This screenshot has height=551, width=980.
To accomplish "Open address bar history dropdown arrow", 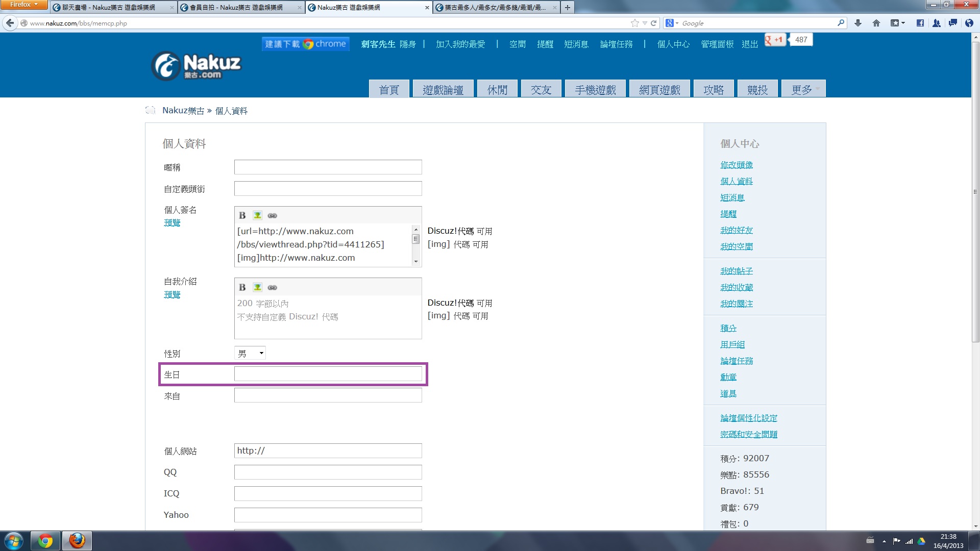I will click(x=645, y=23).
